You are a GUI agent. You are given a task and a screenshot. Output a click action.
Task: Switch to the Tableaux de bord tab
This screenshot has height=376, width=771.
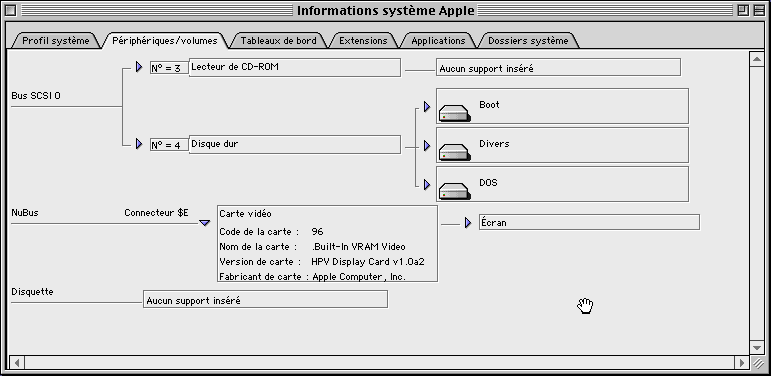[x=278, y=41]
